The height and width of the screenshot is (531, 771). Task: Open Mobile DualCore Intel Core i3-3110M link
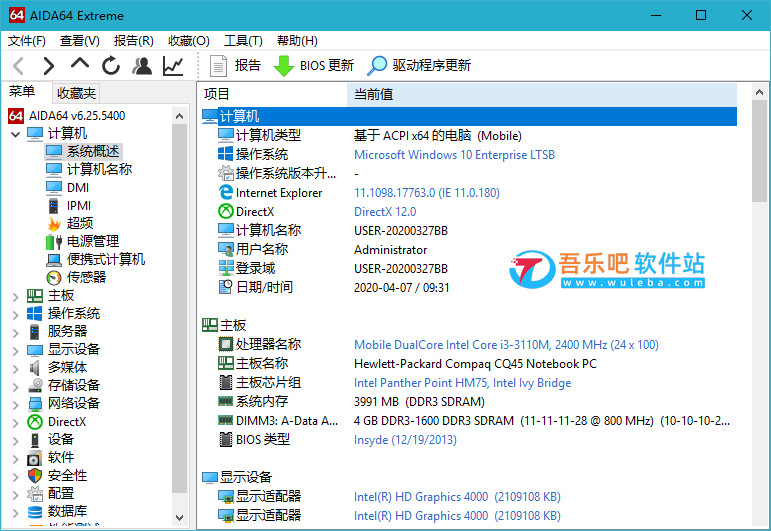[x=506, y=345]
